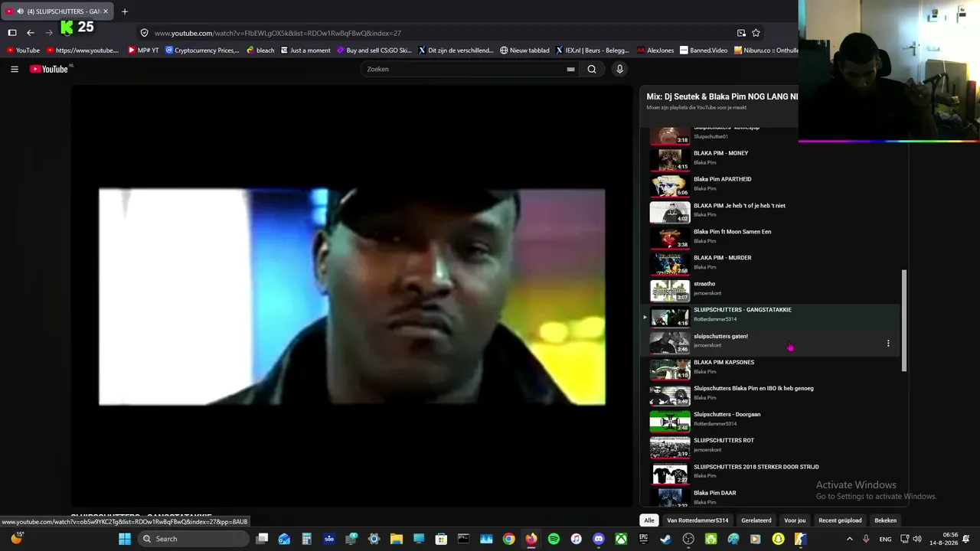Go to YouTube home via the logo
This screenshot has height=551, width=980.
click(x=51, y=69)
